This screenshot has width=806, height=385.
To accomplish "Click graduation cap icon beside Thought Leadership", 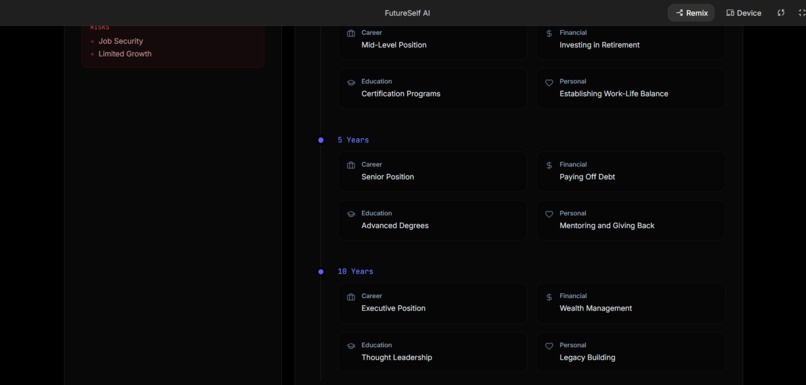I will click(351, 346).
